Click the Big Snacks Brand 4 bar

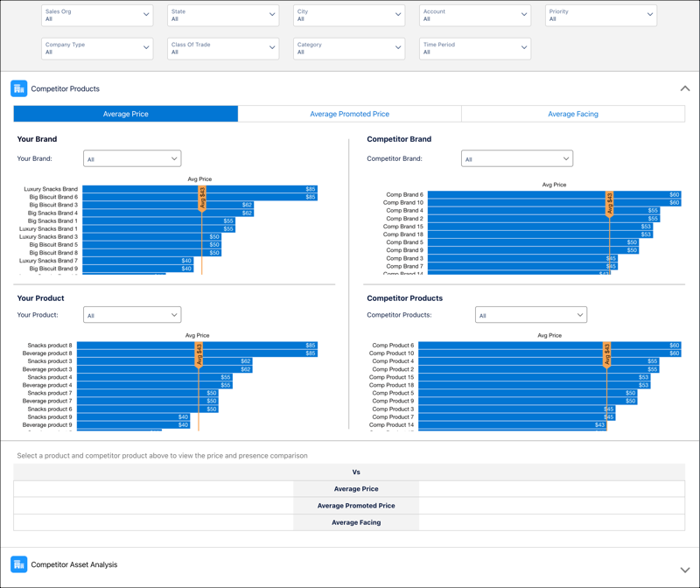point(168,213)
